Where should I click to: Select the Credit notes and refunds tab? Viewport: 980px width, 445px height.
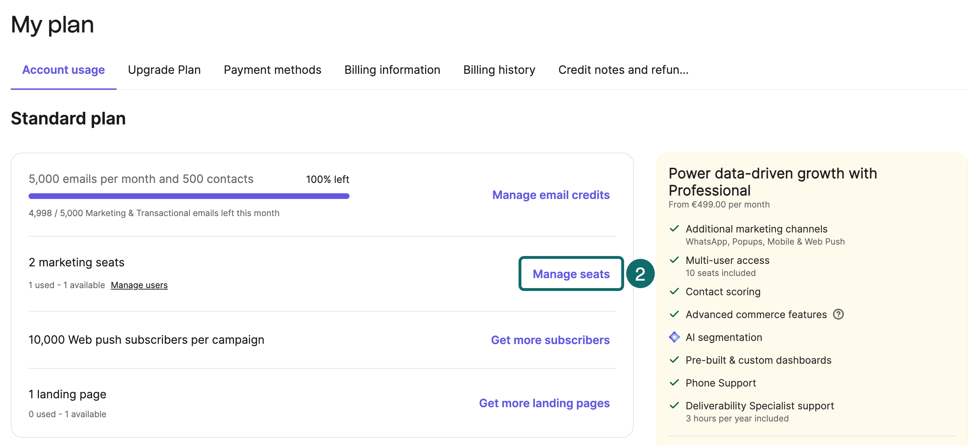[623, 70]
